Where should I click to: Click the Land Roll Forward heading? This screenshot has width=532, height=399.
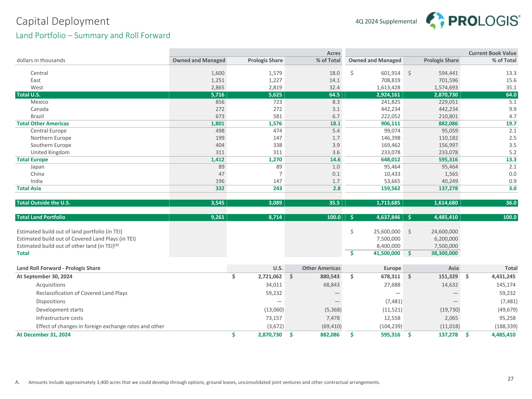click(x=59, y=268)
